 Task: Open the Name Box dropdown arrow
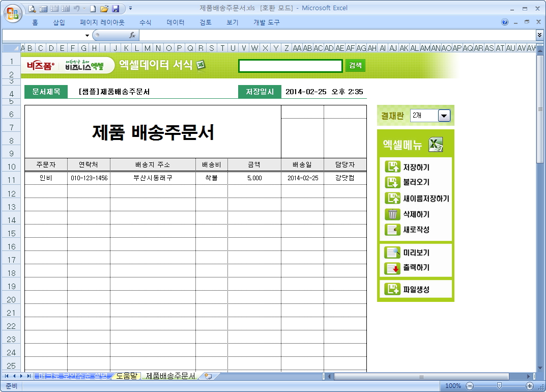(87, 35)
